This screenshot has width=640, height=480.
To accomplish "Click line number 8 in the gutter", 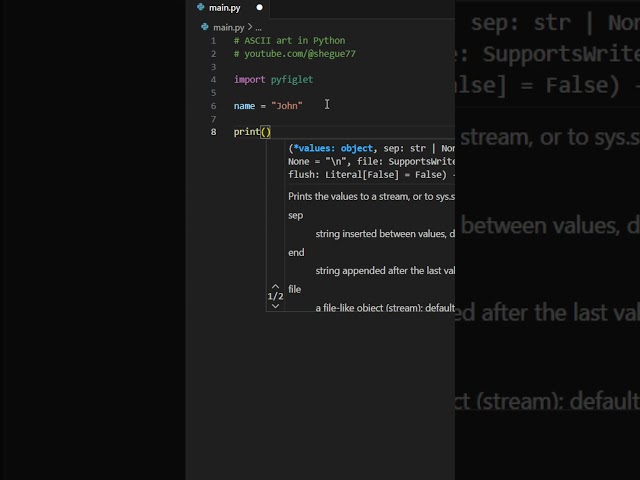I will tap(213, 132).
